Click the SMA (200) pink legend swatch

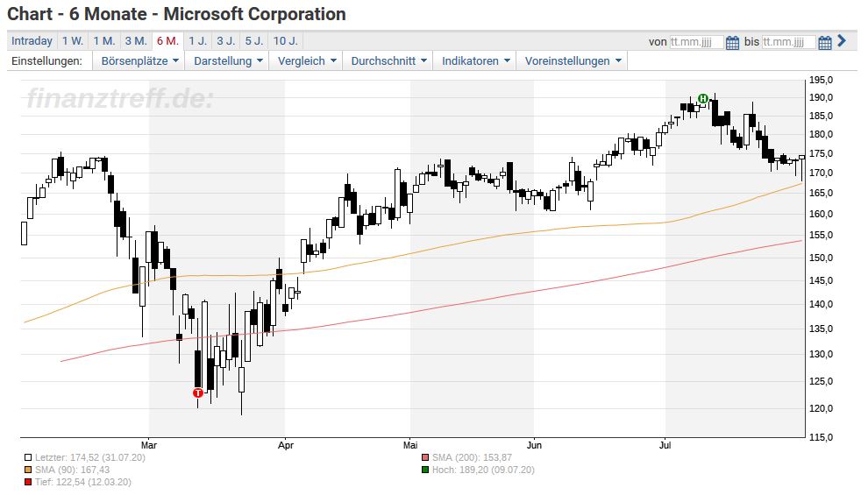click(x=425, y=457)
